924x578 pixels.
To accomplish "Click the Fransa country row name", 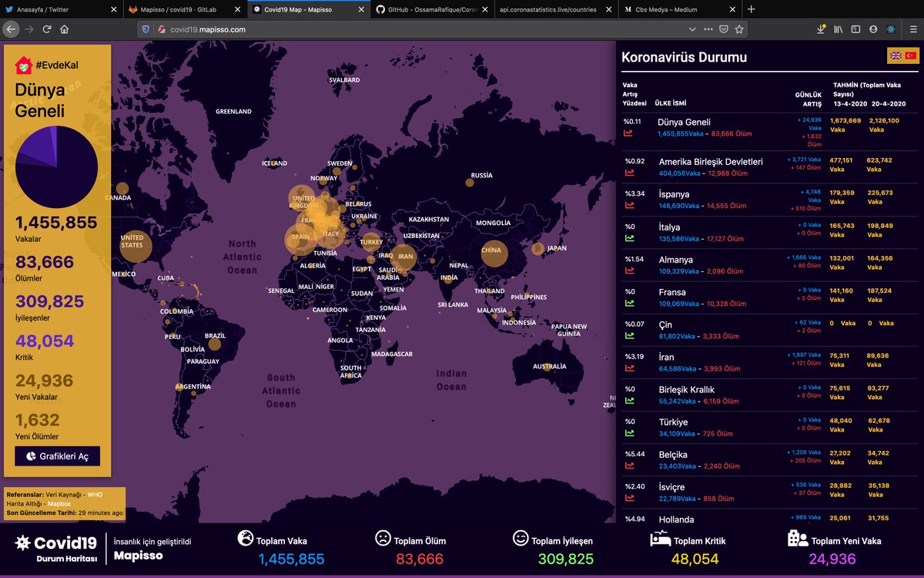I will pos(672,292).
